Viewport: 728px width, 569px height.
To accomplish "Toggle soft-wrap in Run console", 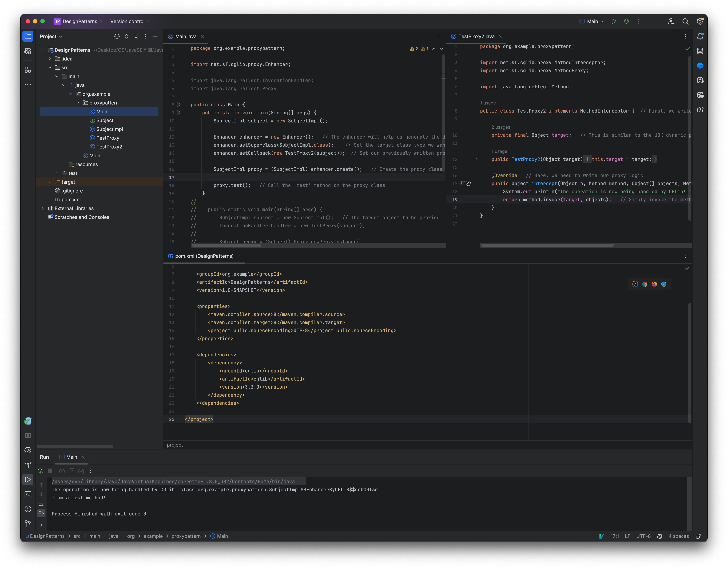I will point(41,504).
